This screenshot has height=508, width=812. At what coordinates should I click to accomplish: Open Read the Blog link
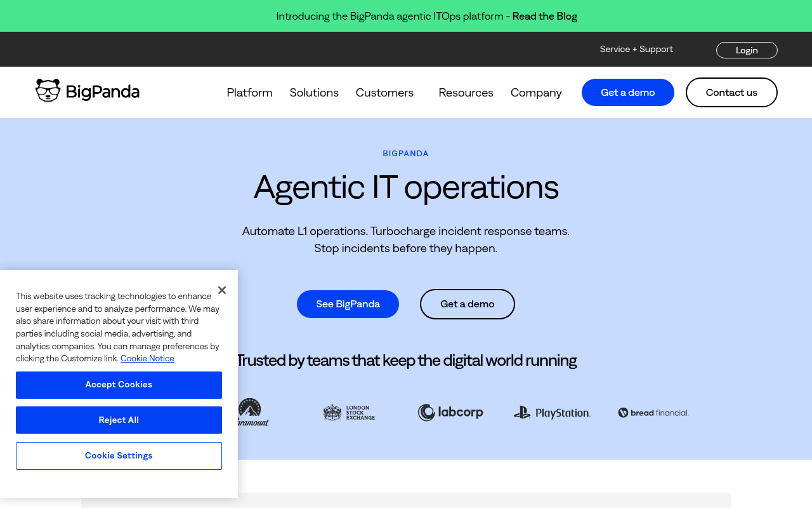click(544, 16)
